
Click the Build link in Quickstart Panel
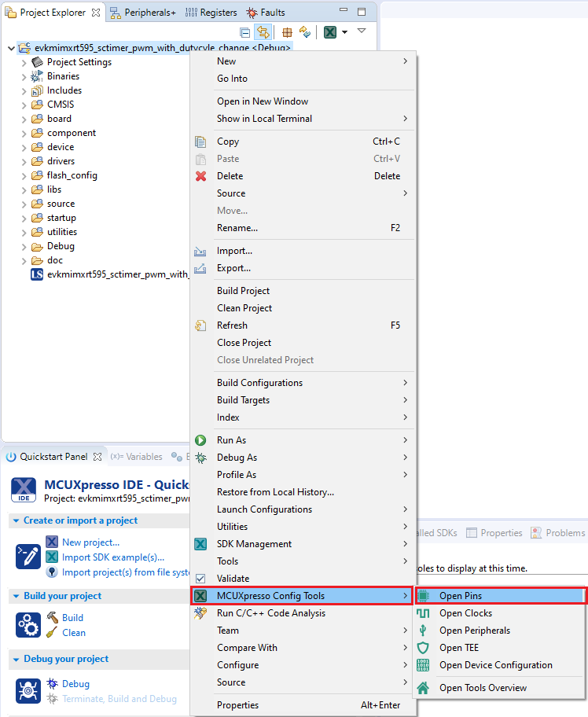click(72, 618)
